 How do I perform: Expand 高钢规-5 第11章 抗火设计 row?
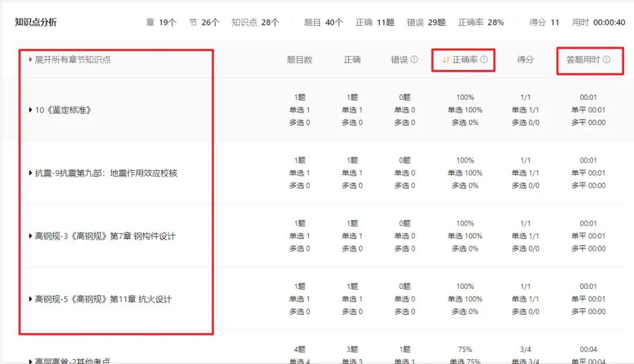point(31,299)
